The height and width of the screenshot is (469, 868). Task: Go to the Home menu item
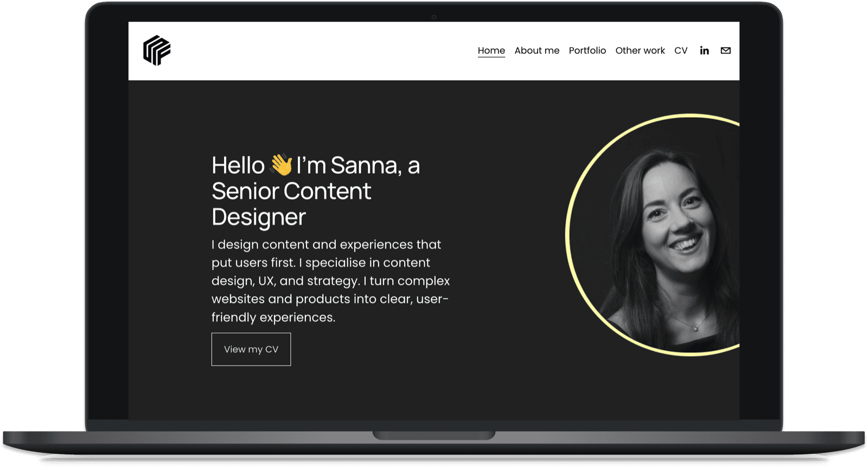491,50
